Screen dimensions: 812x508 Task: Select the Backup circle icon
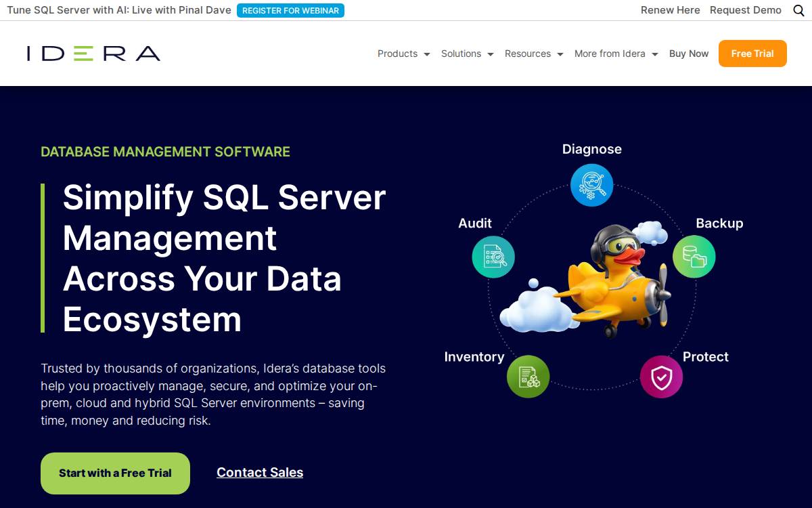[694, 257]
